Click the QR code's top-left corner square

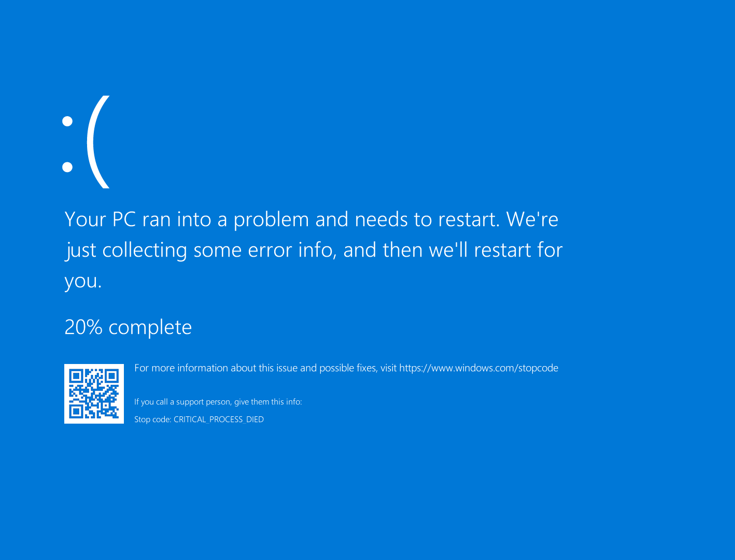pyautogui.click(x=77, y=376)
